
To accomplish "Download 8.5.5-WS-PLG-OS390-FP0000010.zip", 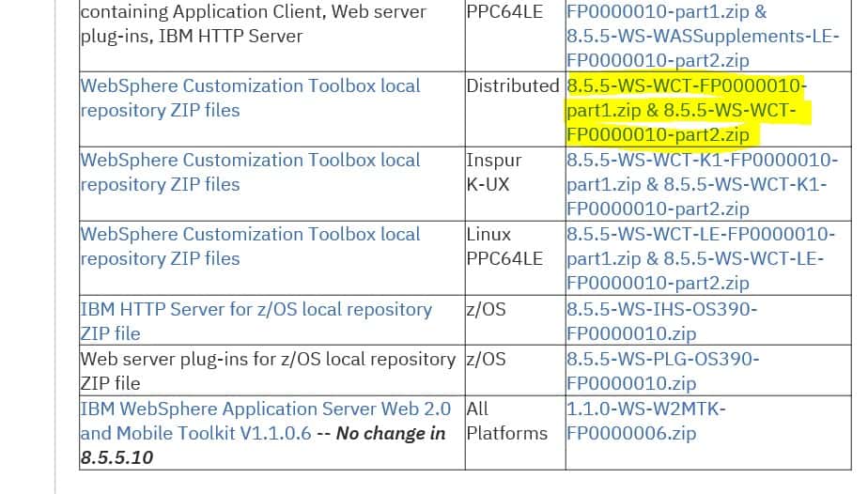I will pos(662,371).
